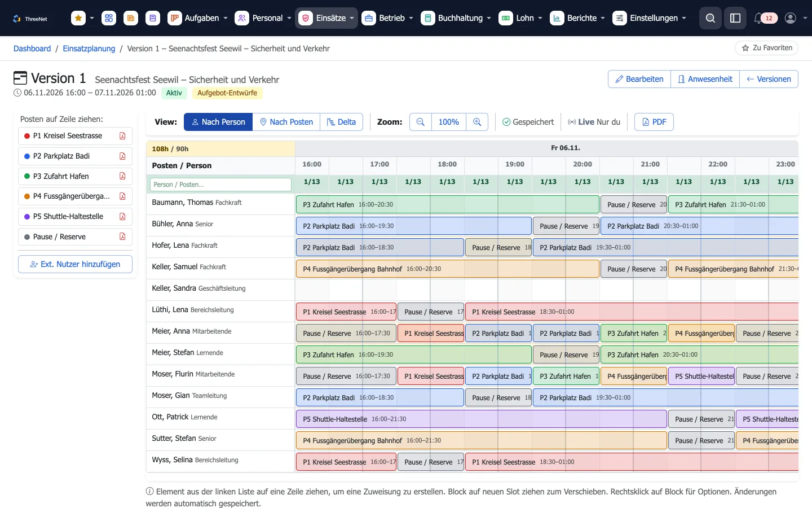The height and width of the screenshot is (508, 812).
Task: Toggle Live Nur du indicator
Action: (594, 122)
